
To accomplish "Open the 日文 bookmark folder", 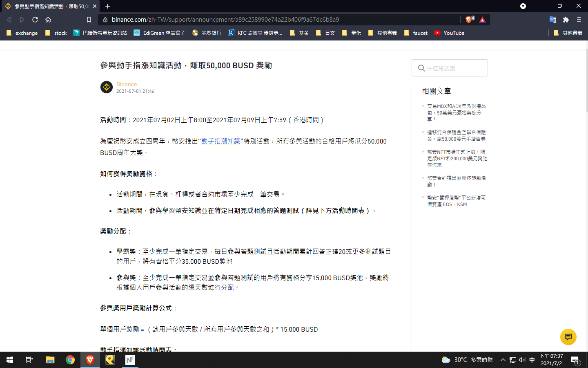I will coord(325,33).
